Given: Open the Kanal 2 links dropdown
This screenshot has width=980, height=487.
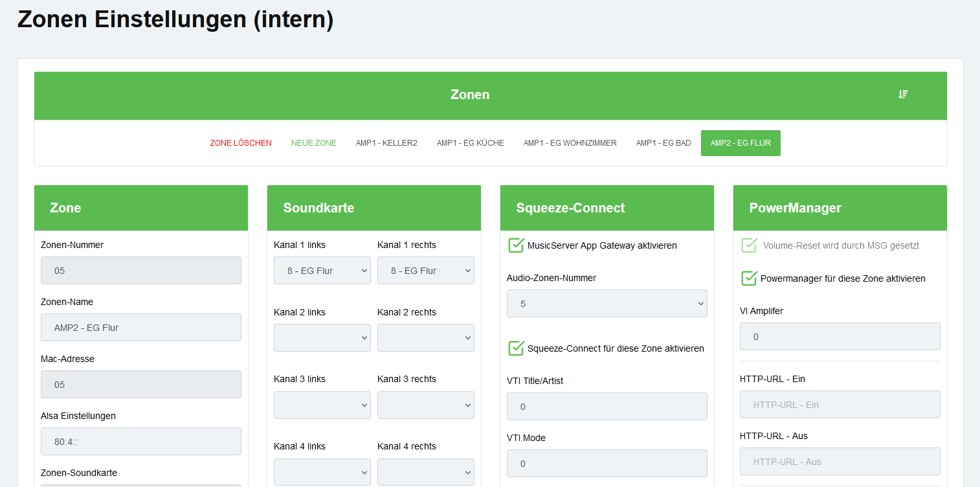Looking at the screenshot, I should [x=322, y=338].
